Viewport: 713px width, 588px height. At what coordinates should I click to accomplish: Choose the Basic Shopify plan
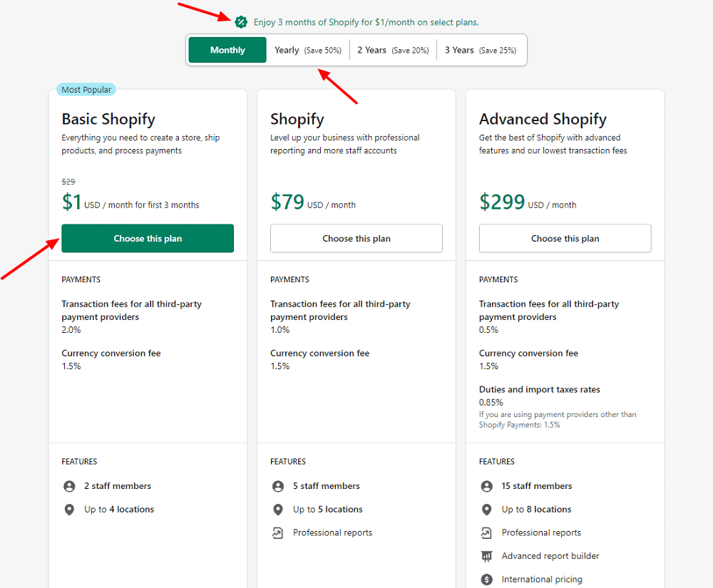coord(148,238)
